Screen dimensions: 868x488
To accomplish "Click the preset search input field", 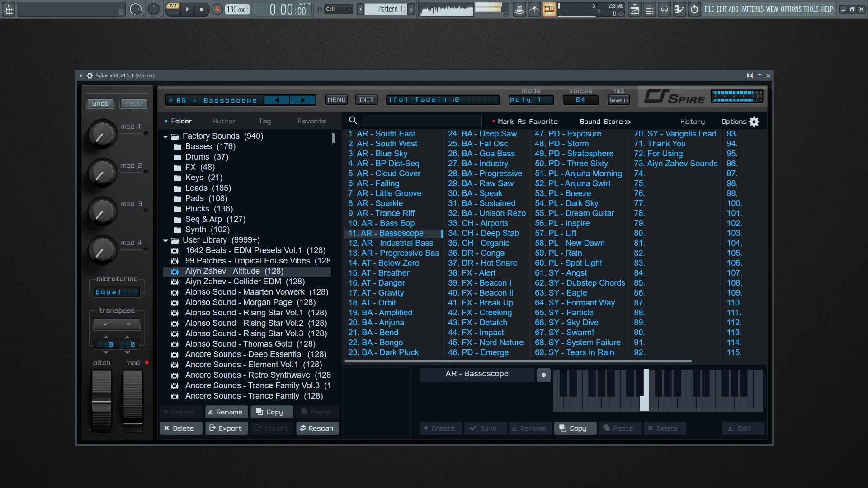I will pyautogui.click(x=421, y=121).
